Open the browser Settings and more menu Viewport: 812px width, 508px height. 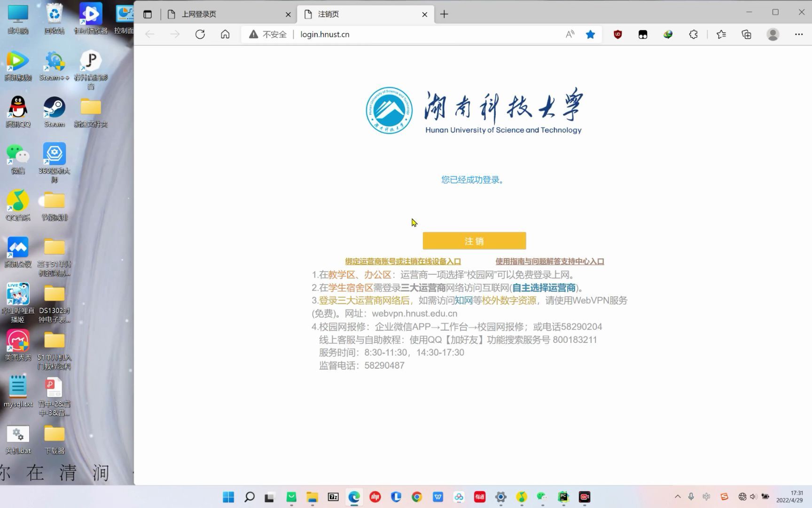tap(799, 34)
